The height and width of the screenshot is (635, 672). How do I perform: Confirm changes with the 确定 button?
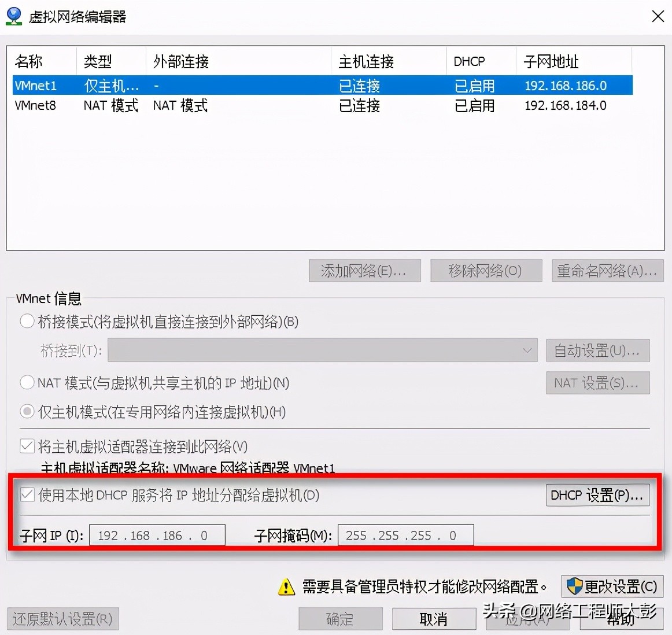340,618
